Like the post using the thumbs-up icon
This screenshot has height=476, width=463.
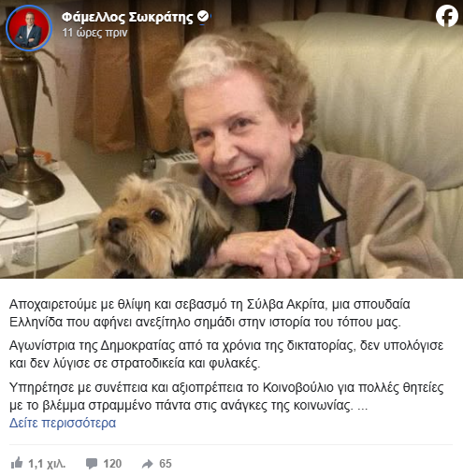17,463
